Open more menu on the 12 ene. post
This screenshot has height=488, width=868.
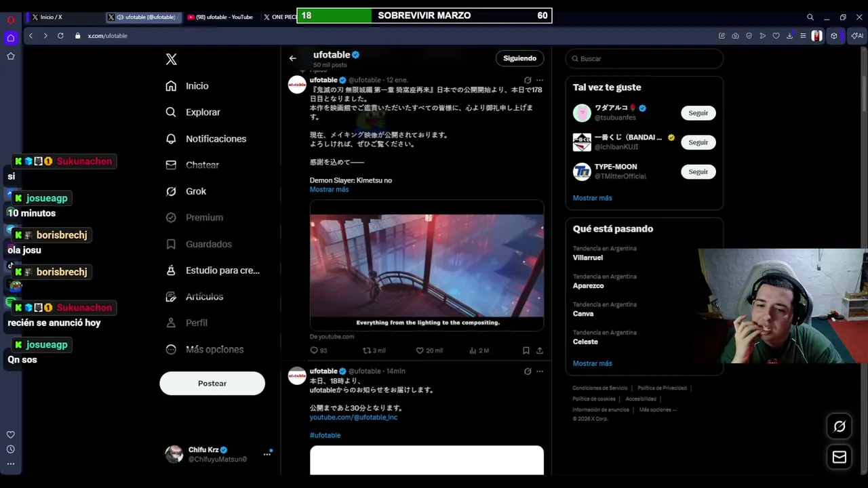click(x=540, y=80)
